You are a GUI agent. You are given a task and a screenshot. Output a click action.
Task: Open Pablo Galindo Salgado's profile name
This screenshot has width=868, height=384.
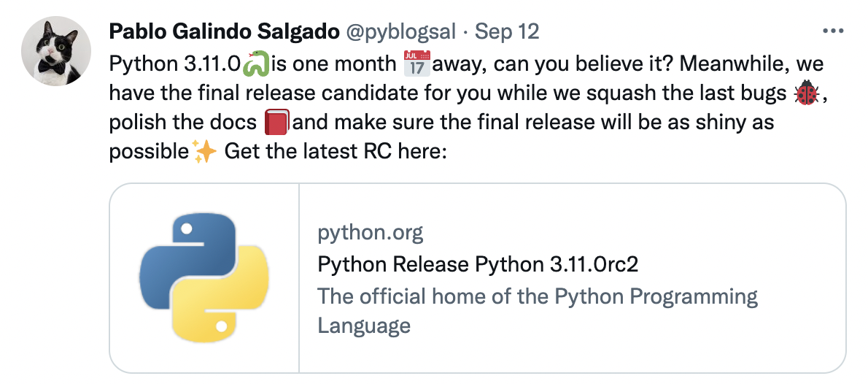click(224, 31)
